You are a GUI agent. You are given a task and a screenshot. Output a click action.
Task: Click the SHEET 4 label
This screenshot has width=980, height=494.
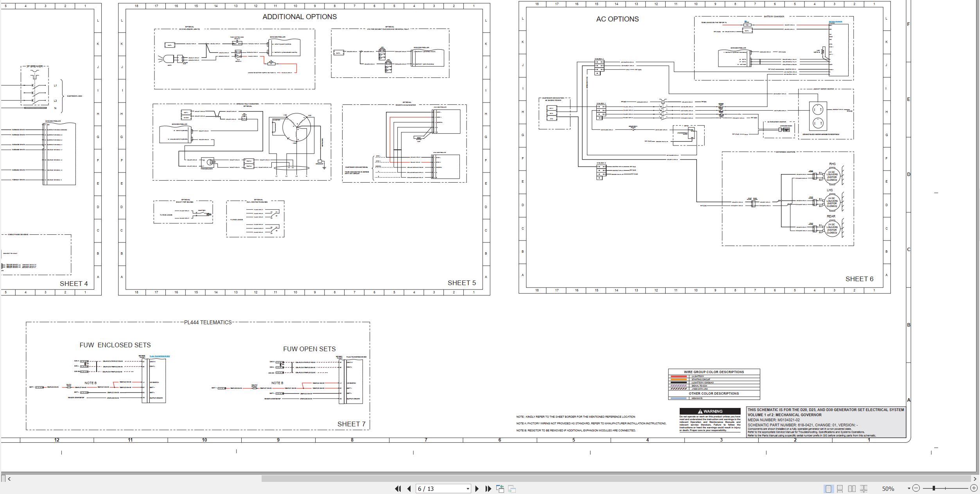74,284
